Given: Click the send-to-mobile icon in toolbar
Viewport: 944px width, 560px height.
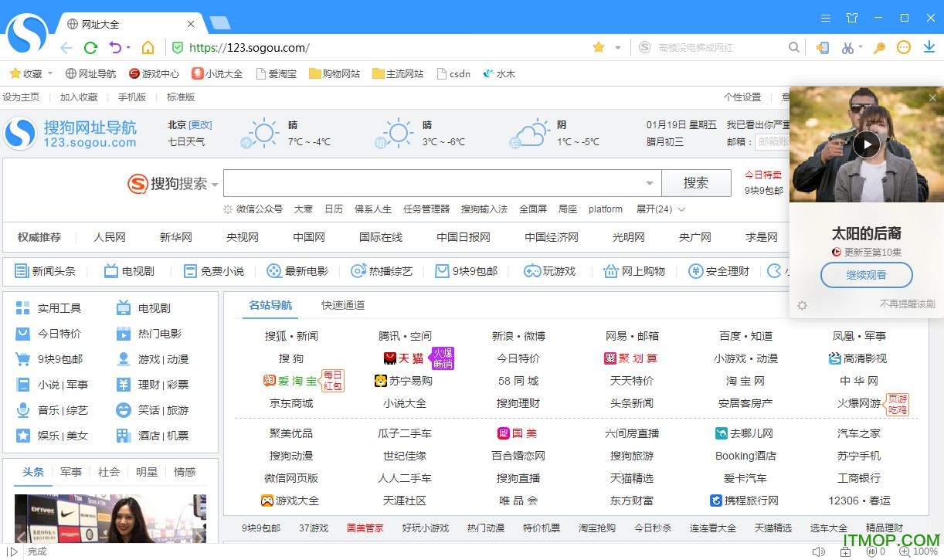Looking at the screenshot, I should pos(822,48).
